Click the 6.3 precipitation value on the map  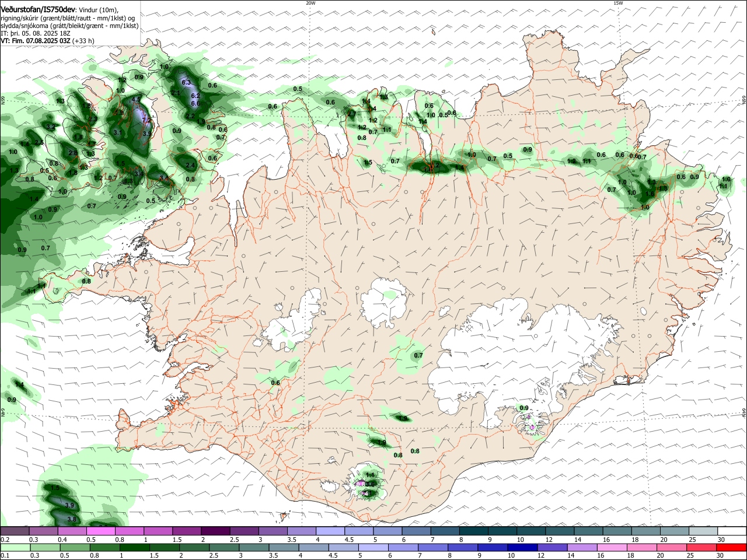click(187, 82)
